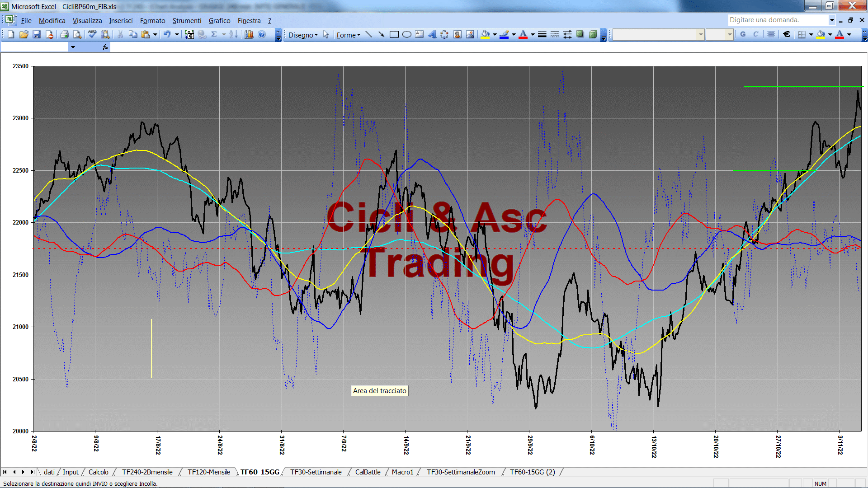Insert WordArt

[x=432, y=35]
